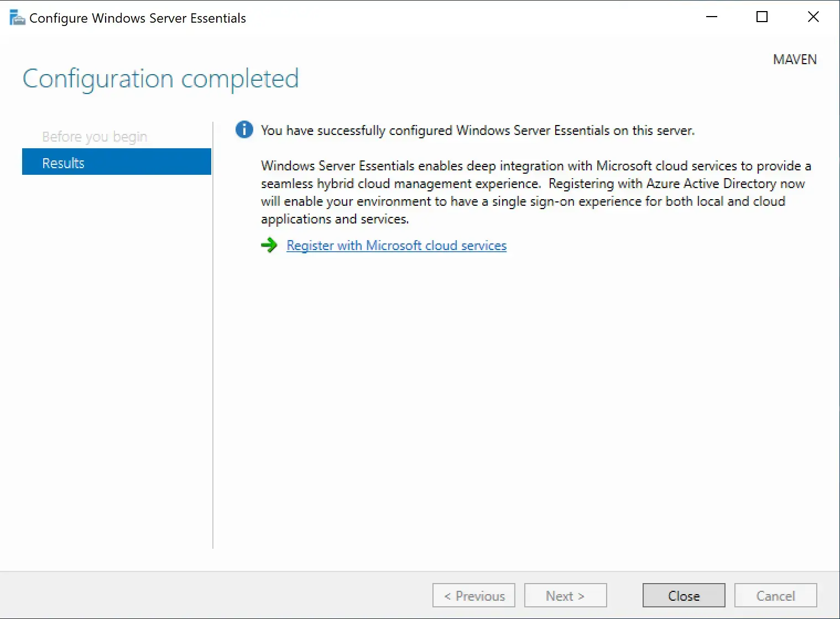Click the Windows Server Essentials title bar icon
Screen dimensions: 840x619
pos(17,18)
